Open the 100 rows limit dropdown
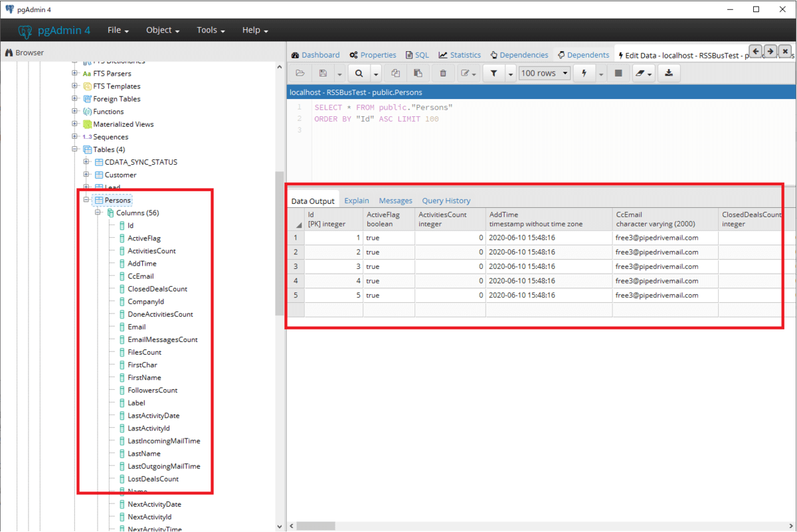Image resolution: width=797 pixels, height=532 pixels. pos(544,73)
